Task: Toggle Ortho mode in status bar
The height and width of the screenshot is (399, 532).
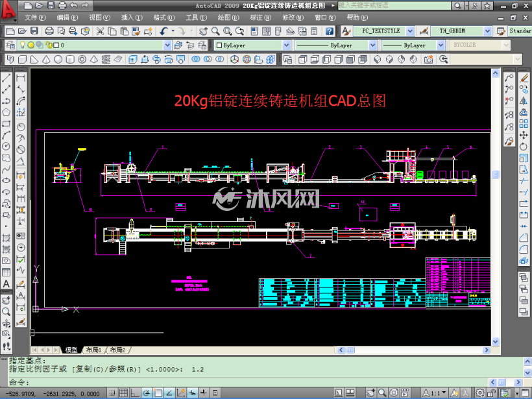Action: click(135, 393)
